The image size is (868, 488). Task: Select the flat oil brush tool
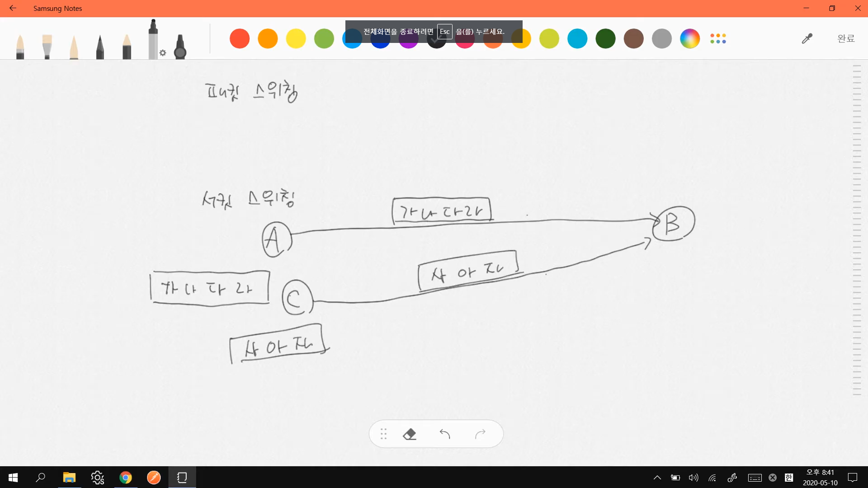point(47,47)
